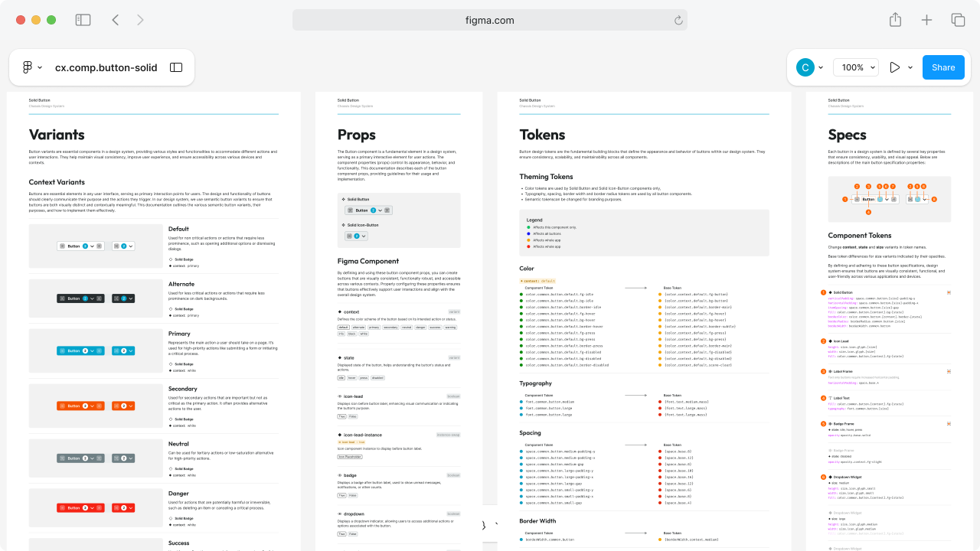Select the 'Border Width' section heading

537,521
